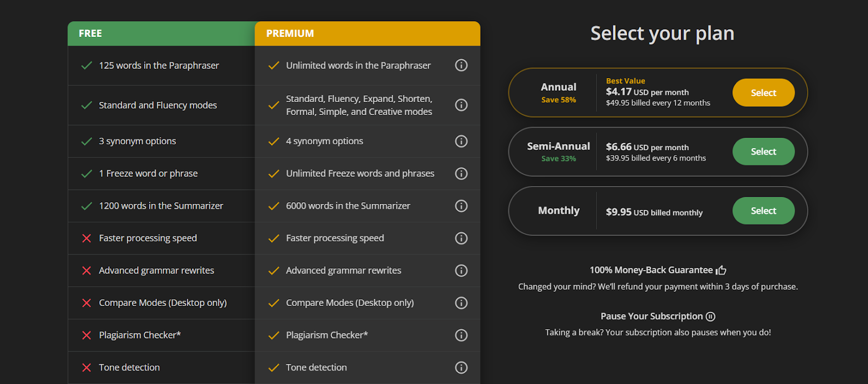The image size is (868, 384).
Task: Open info icon for Premium Tone detection
Action: (461, 367)
